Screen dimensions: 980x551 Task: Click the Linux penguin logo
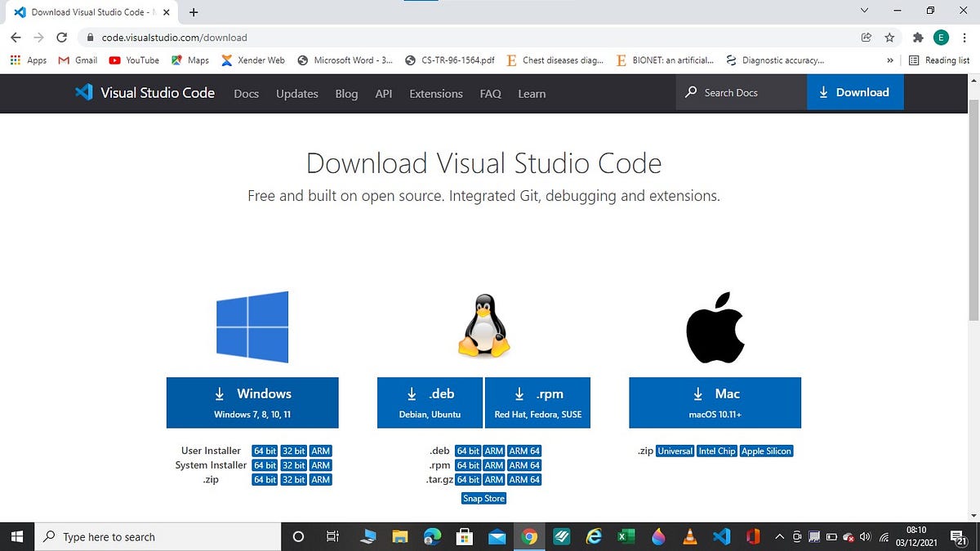point(483,326)
